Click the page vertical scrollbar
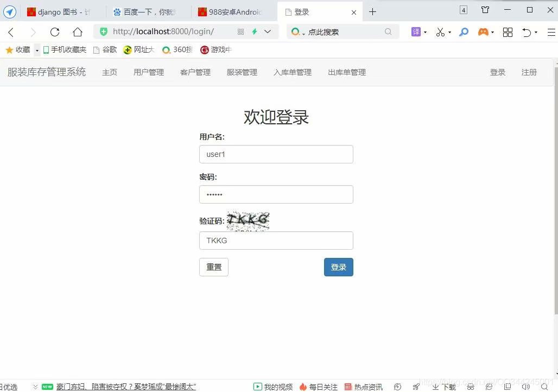 pos(556,190)
